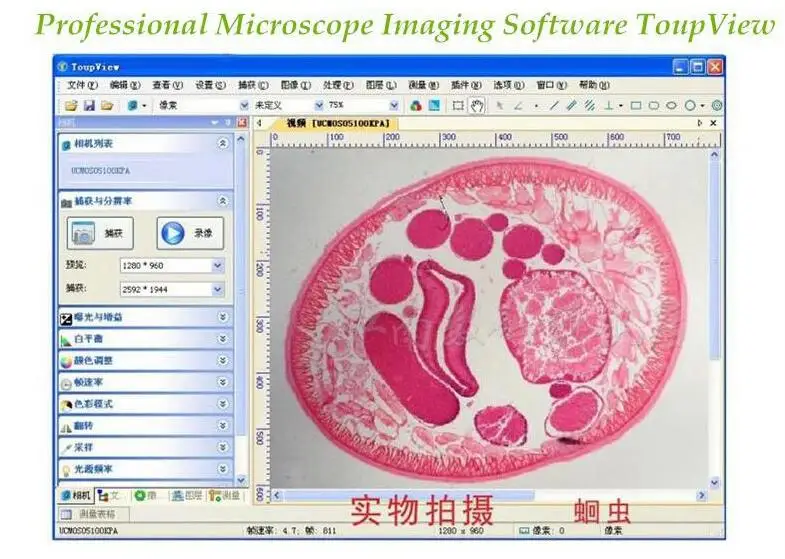Click the 录像 record video button
The width and height of the screenshot is (785, 559).
tap(190, 233)
